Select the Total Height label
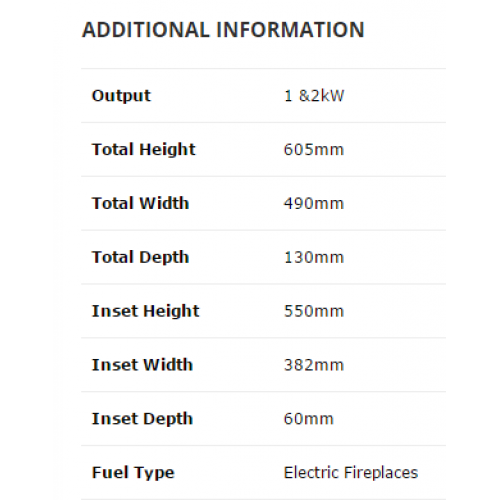500x500 pixels. tap(144, 150)
